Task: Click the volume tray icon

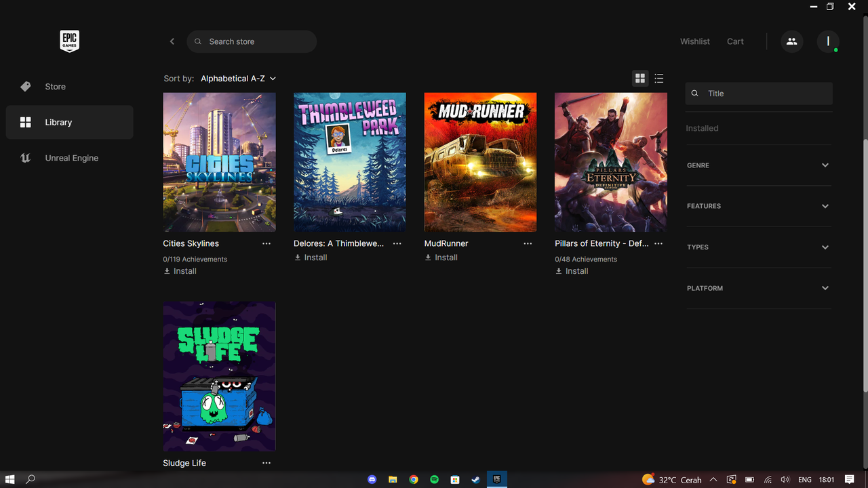Action: (x=785, y=480)
